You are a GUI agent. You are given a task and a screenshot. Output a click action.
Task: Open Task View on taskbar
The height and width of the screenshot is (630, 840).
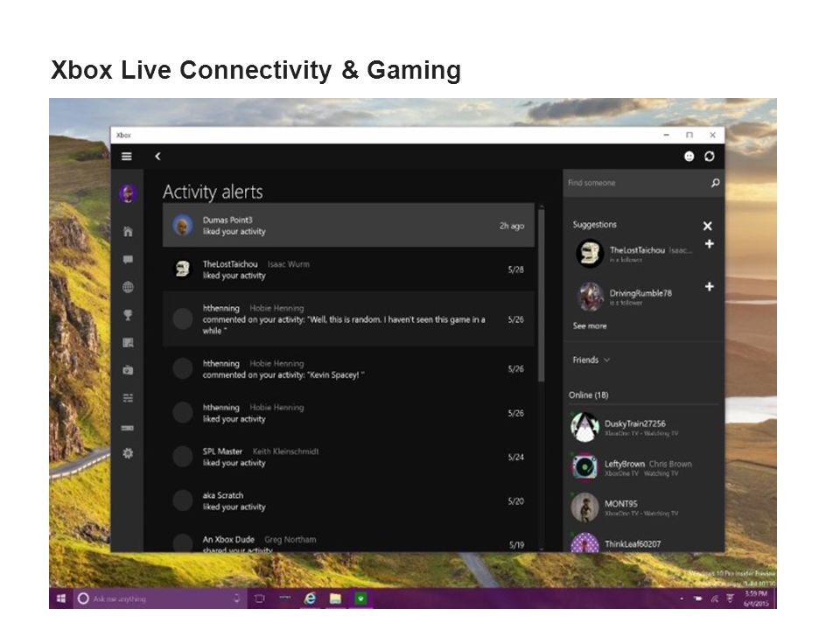click(x=260, y=598)
